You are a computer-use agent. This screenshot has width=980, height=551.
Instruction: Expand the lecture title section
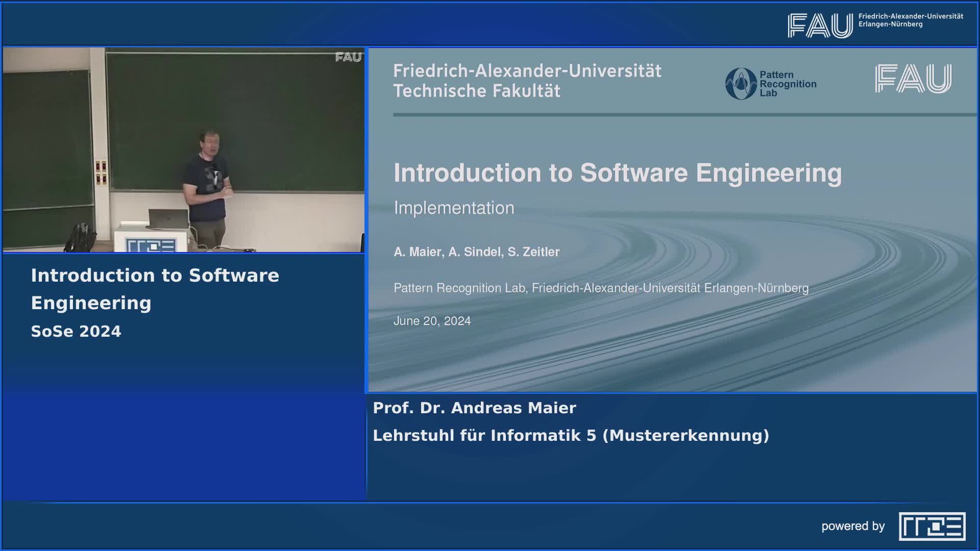155,289
